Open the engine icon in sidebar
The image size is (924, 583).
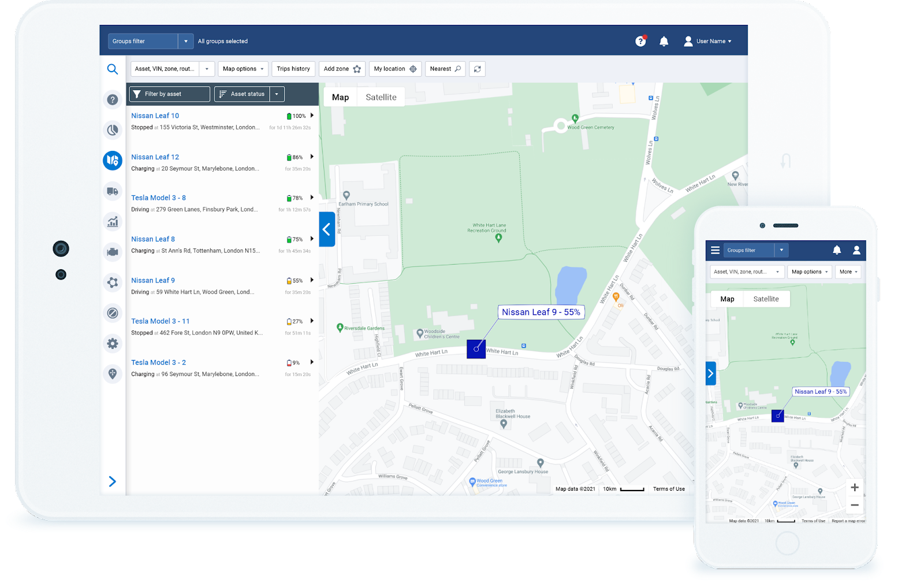[x=113, y=252]
